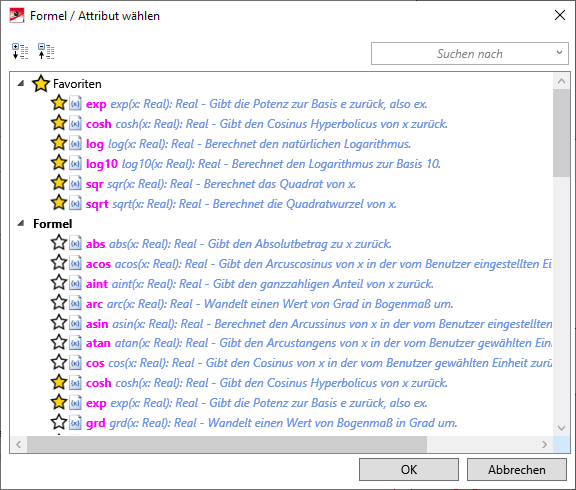576x490 pixels.
Task: Select the sqrt function name in Favoriten
Action: click(97, 204)
